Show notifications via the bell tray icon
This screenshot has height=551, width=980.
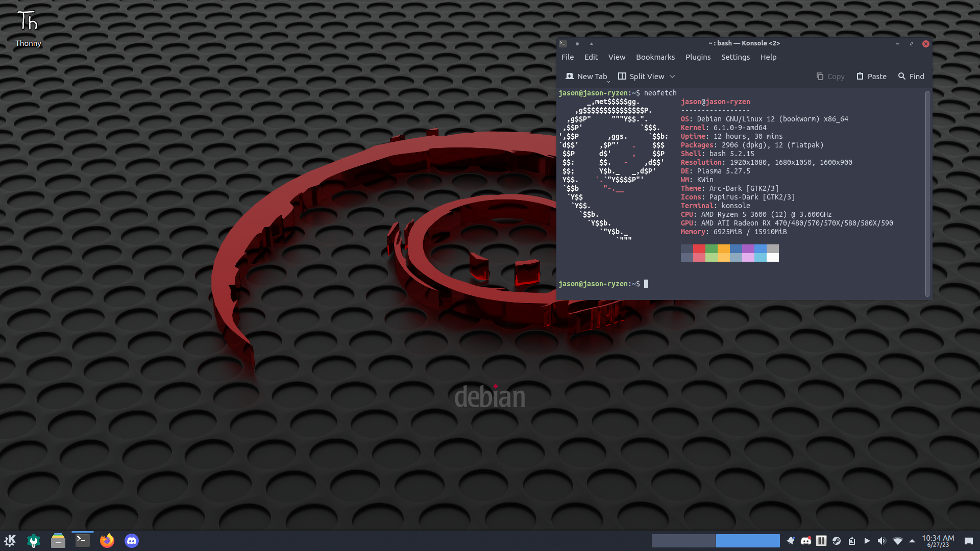(791, 541)
